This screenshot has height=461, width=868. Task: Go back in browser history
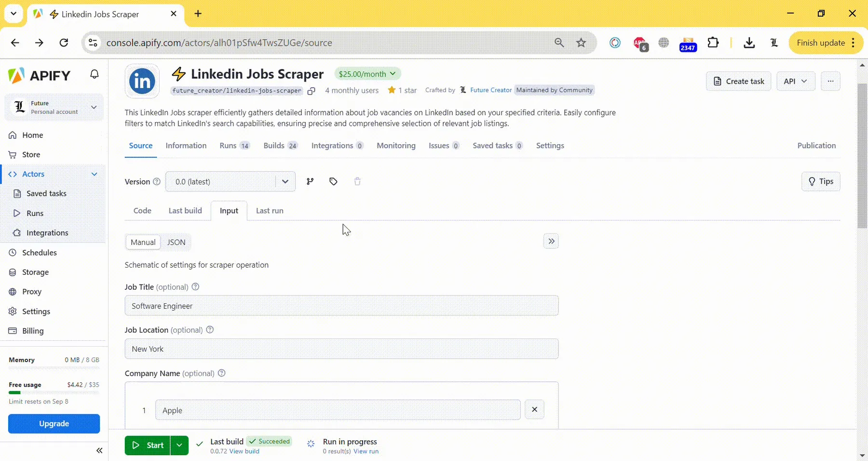pyautogui.click(x=15, y=42)
